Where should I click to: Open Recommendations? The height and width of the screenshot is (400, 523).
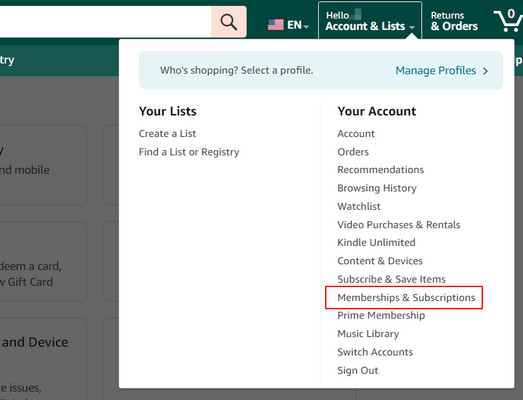[381, 169]
